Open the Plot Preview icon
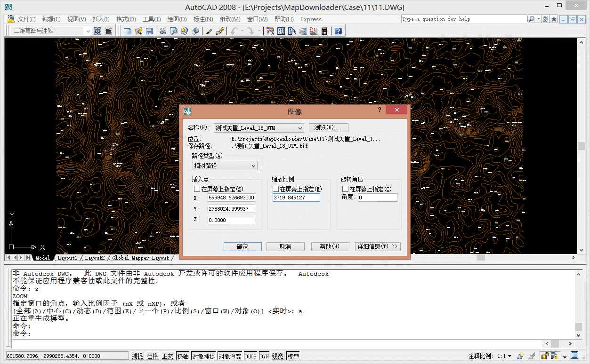590x364 pixels. click(x=174, y=31)
